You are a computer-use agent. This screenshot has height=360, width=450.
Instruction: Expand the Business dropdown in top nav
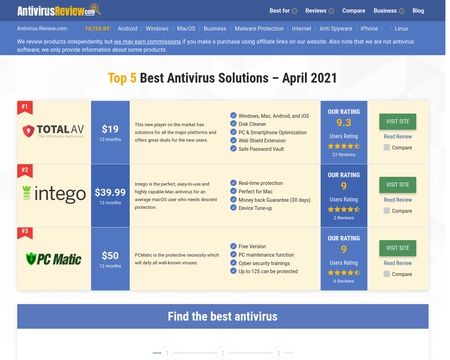click(x=389, y=11)
